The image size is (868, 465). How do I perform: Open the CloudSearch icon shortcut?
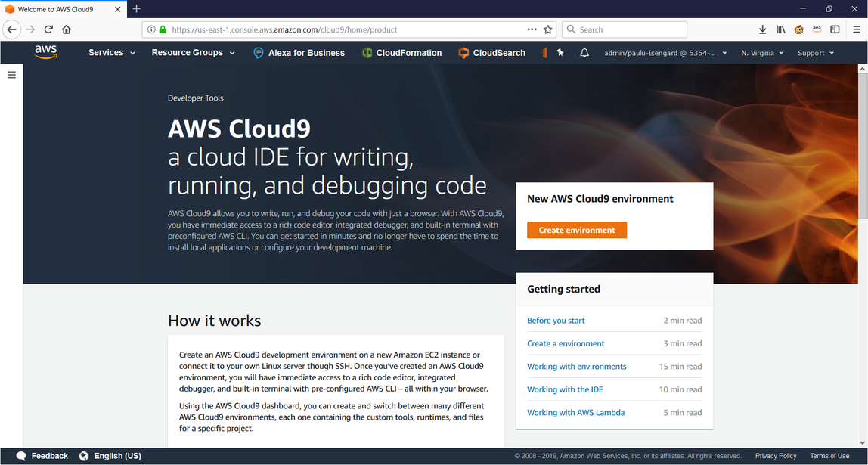(x=463, y=53)
